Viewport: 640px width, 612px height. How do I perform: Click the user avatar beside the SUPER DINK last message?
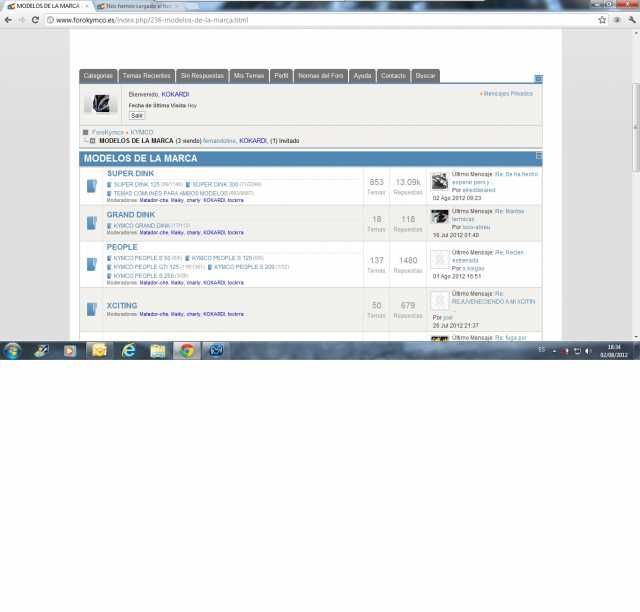coord(439,181)
